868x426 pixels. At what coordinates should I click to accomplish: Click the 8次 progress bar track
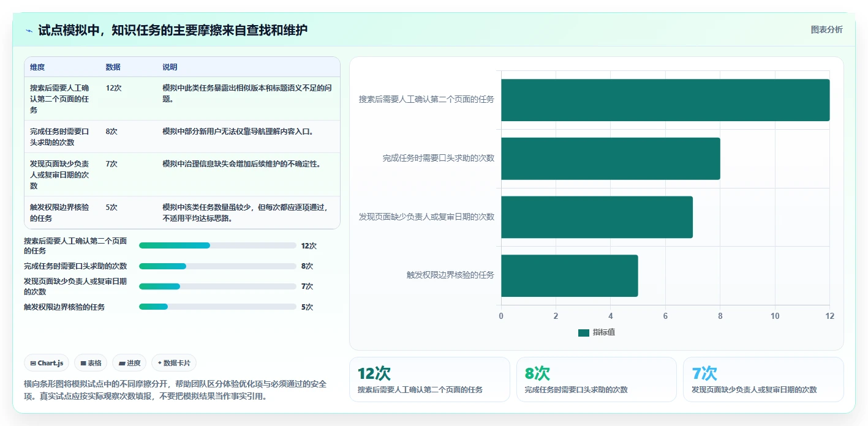click(217, 266)
